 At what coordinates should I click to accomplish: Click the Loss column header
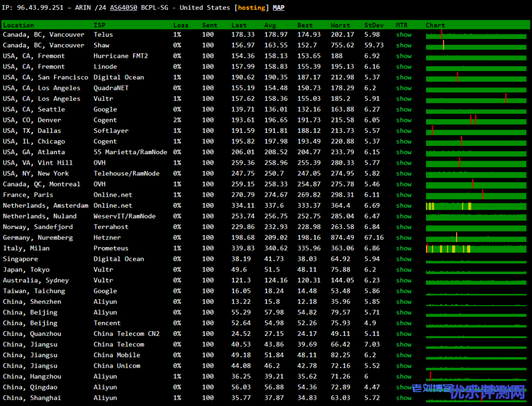181,25
